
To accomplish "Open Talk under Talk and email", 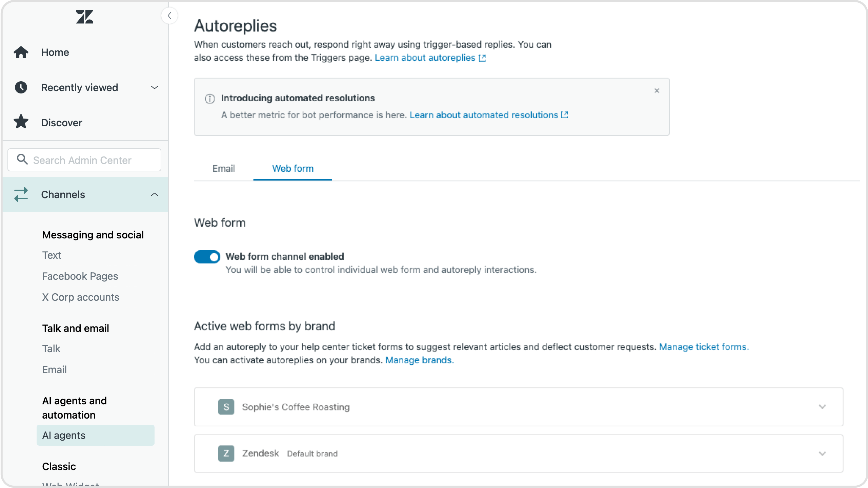I will [51, 349].
